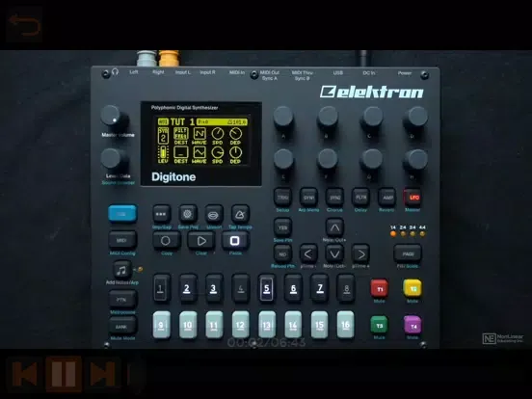The height and width of the screenshot is (399, 532).
Task: Skip to the next video
Action: tap(103, 374)
